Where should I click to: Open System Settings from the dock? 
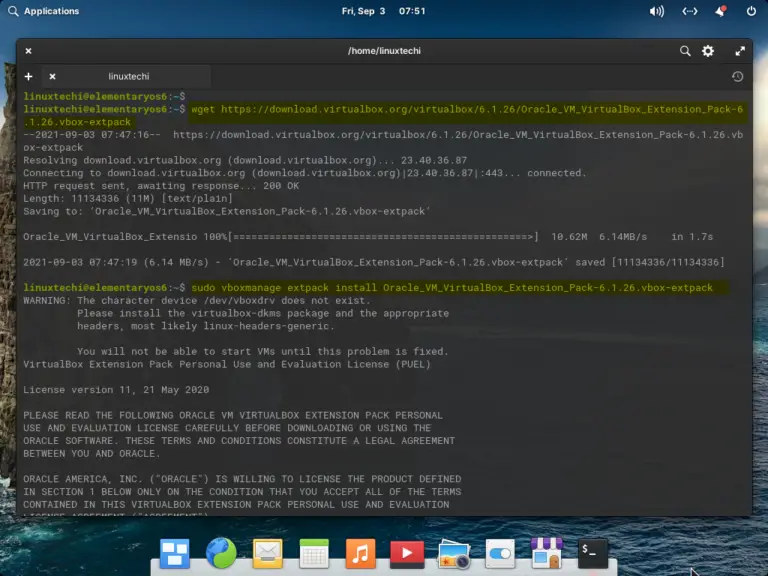click(500, 553)
